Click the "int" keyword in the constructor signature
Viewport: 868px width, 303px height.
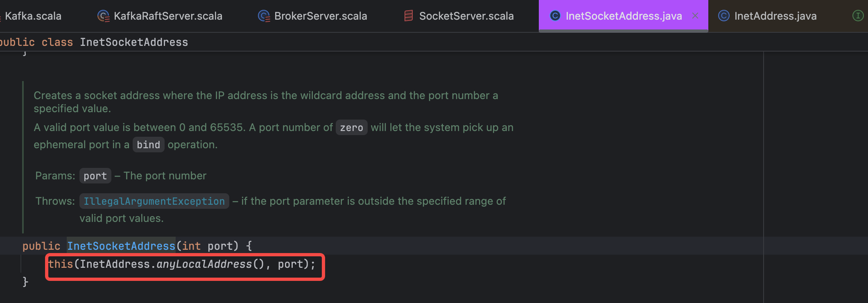[191, 246]
